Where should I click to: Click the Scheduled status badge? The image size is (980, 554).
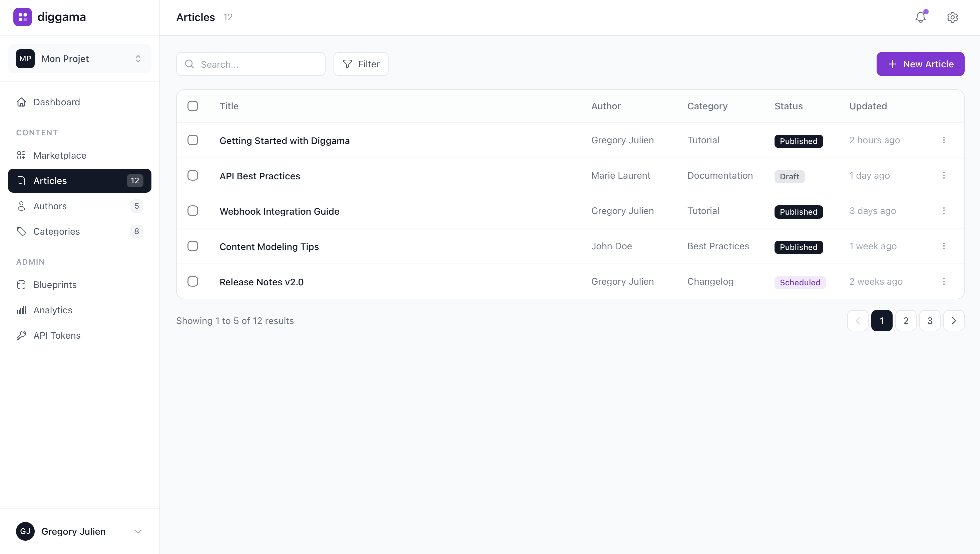[x=800, y=282]
